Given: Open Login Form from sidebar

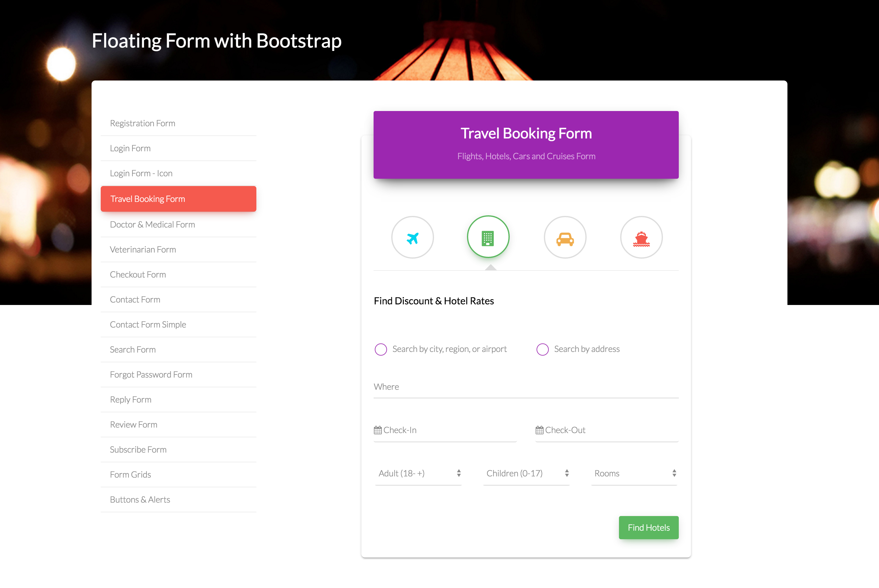Looking at the screenshot, I should [179, 149].
